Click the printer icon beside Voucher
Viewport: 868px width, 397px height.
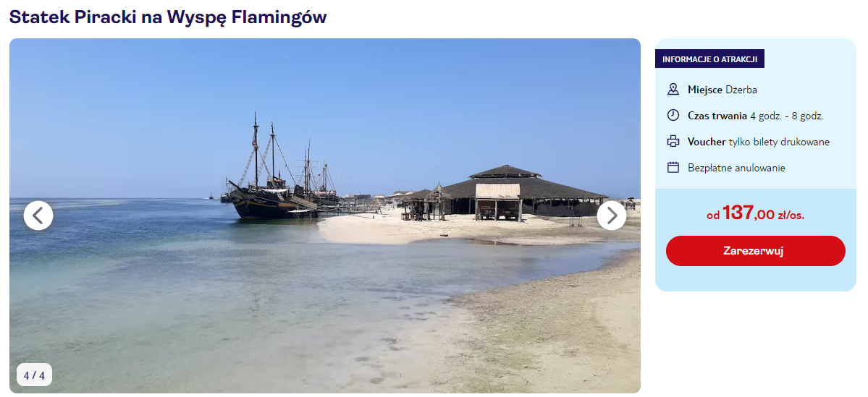673,142
